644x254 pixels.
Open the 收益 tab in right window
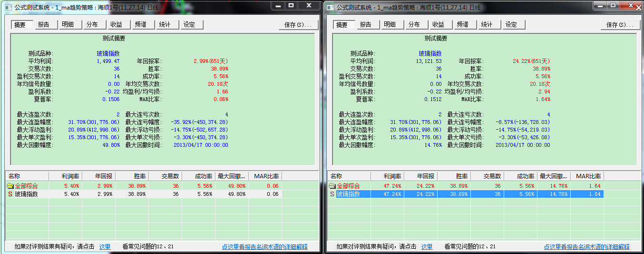pos(438,25)
